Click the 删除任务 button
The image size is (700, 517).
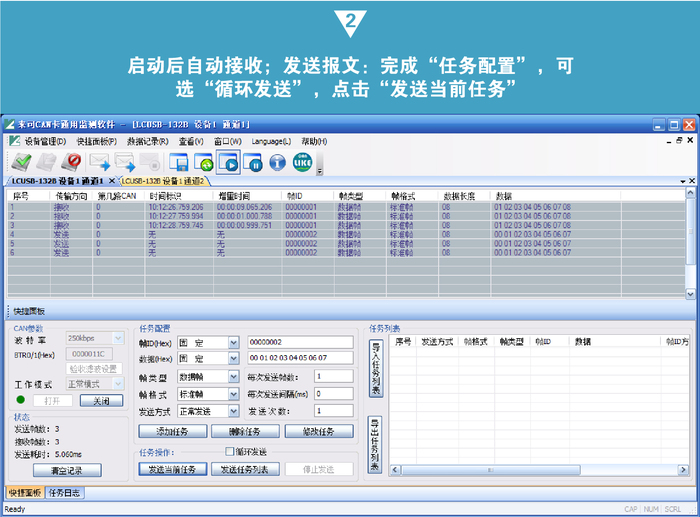[x=245, y=431]
